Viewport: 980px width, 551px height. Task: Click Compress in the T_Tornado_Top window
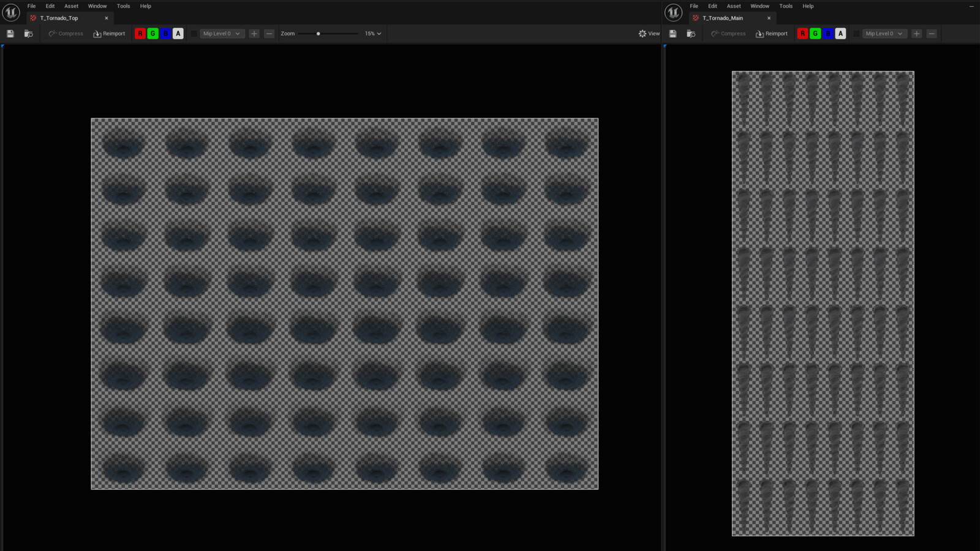tap(66, 34)
